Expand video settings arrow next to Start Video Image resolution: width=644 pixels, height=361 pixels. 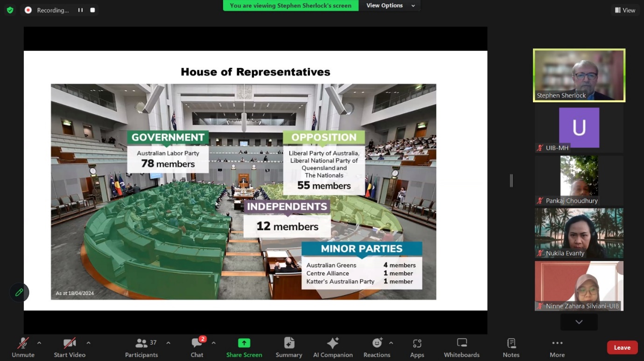coord(88,343)
